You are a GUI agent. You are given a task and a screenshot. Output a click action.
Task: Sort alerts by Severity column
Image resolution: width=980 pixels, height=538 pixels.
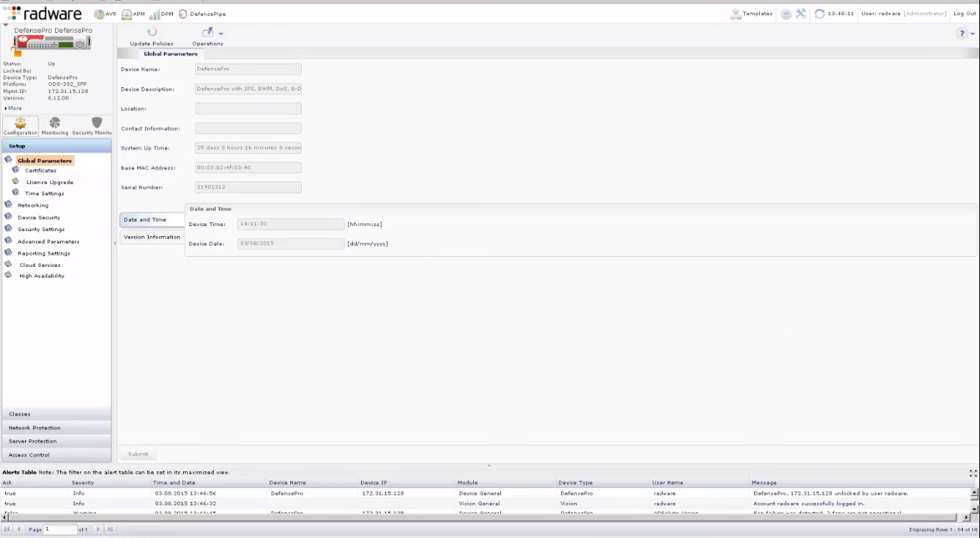(x=110, y=483)
